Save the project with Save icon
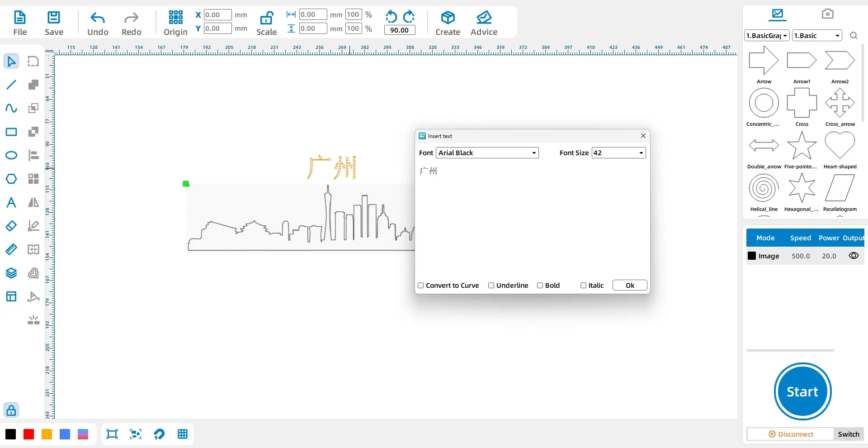Image resolution: width=868 pixels, height=448 pixels. tap(54, 23)
